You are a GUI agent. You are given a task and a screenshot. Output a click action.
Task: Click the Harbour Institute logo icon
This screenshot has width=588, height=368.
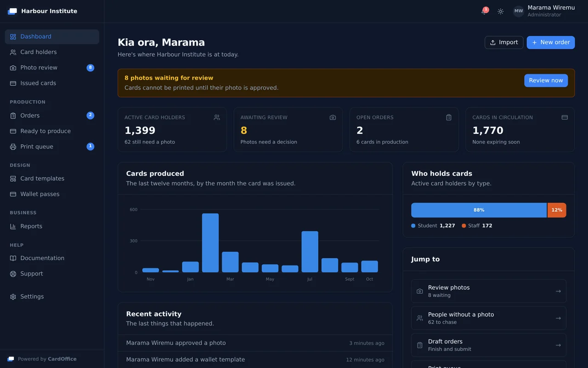[x=12, y=11]
